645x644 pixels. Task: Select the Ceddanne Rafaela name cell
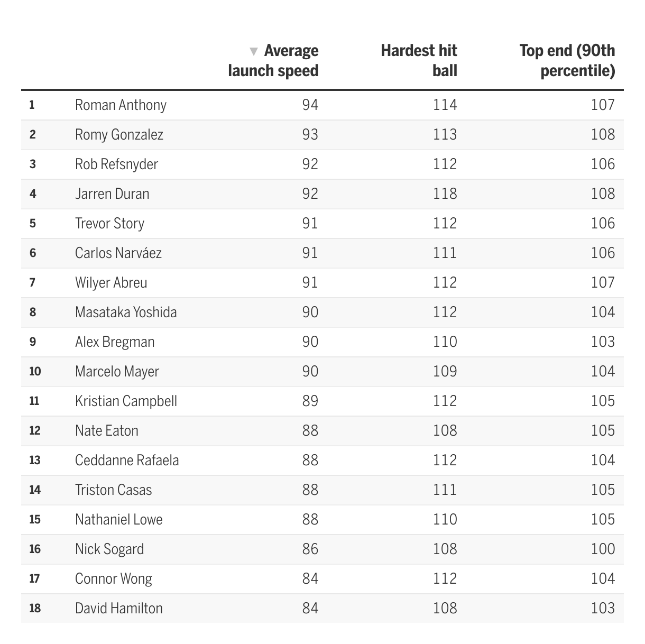[x=127, y=460]
